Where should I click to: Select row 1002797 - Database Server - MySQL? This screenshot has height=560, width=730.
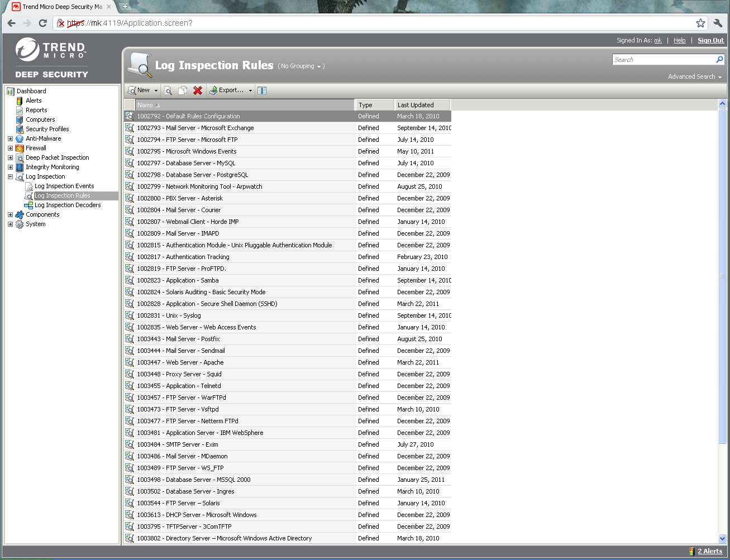[288, 163]
